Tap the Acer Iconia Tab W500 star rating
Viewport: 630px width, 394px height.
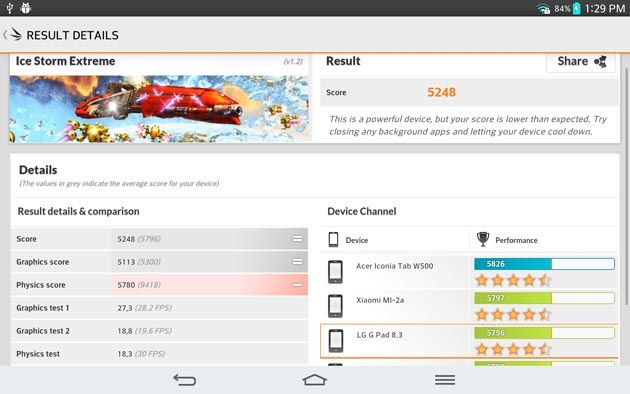click(x=513, y=280)
